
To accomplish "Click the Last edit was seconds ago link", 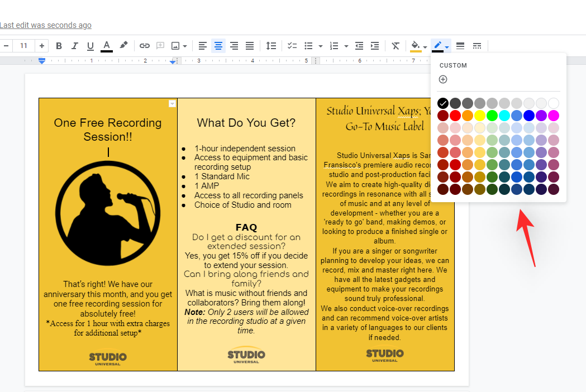I will pos(46,25).
